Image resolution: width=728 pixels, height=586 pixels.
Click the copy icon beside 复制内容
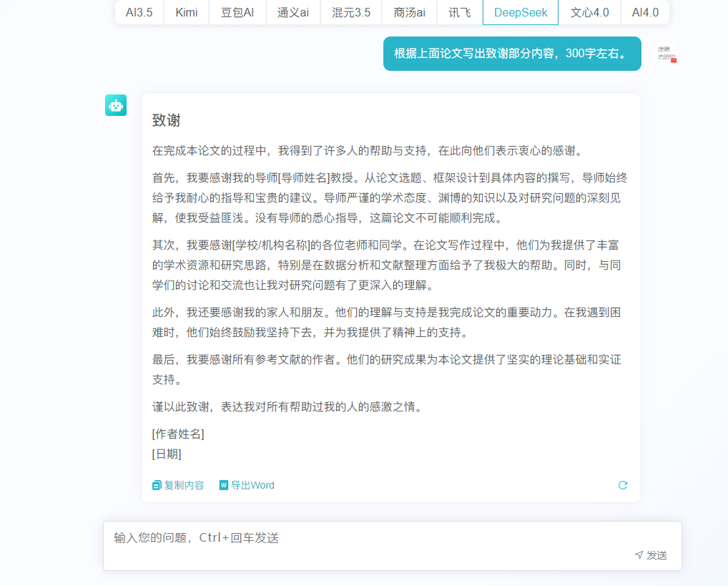155,485
